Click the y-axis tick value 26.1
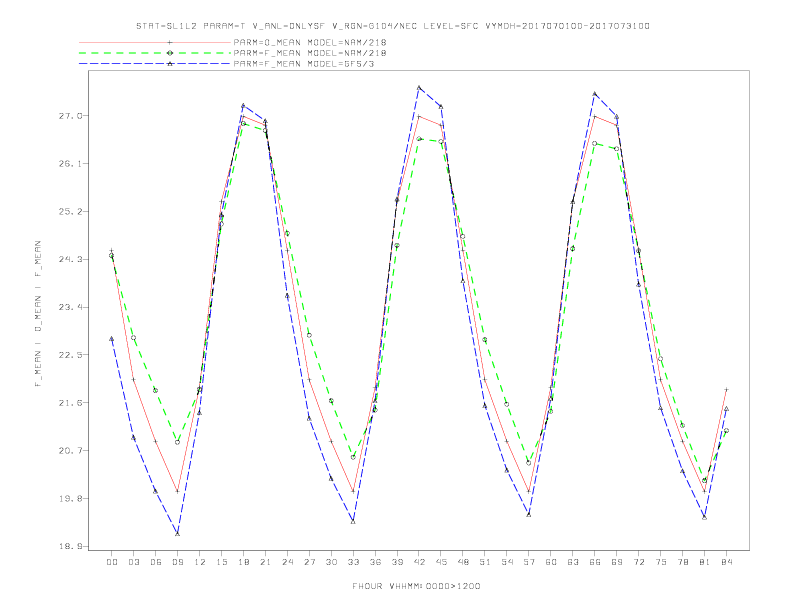Image resolution: width=792 pixels, height=612 pixels. 70,164
